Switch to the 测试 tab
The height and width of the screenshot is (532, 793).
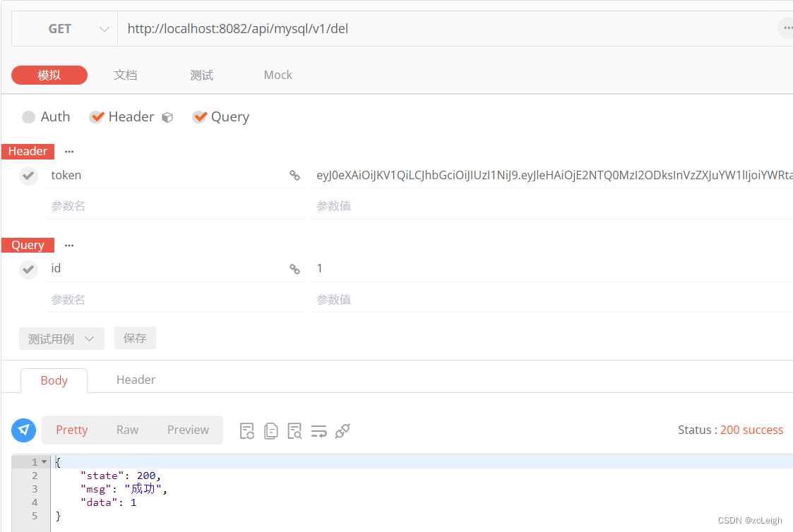click(x=201, y=75)
